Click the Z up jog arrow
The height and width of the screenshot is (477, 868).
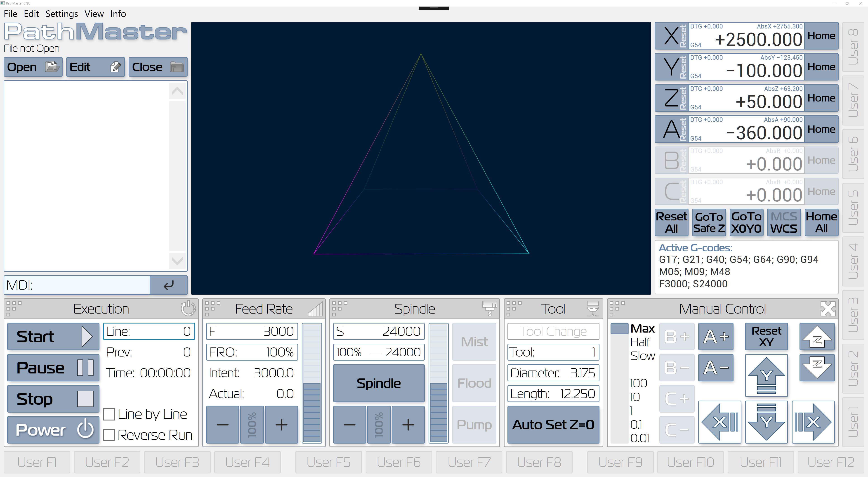(817, 337)
